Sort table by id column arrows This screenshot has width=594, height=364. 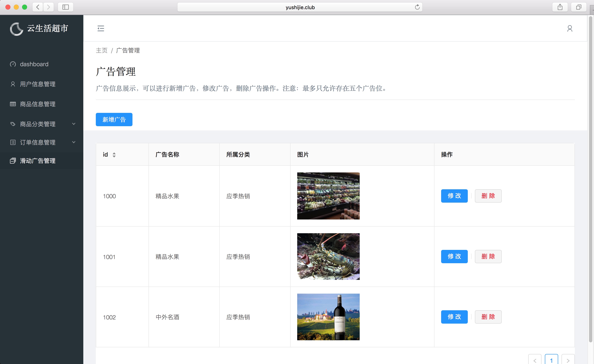coord(114,155)
